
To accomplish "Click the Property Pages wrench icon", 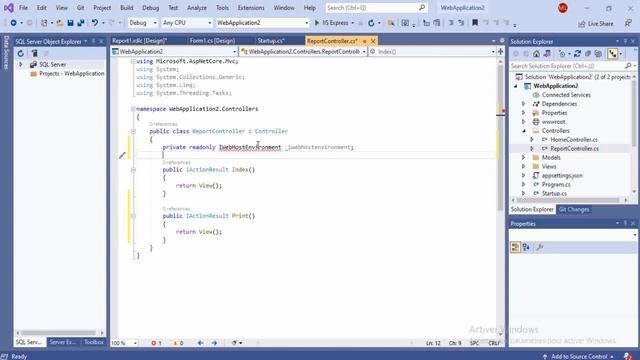I will tap(540, 247).
